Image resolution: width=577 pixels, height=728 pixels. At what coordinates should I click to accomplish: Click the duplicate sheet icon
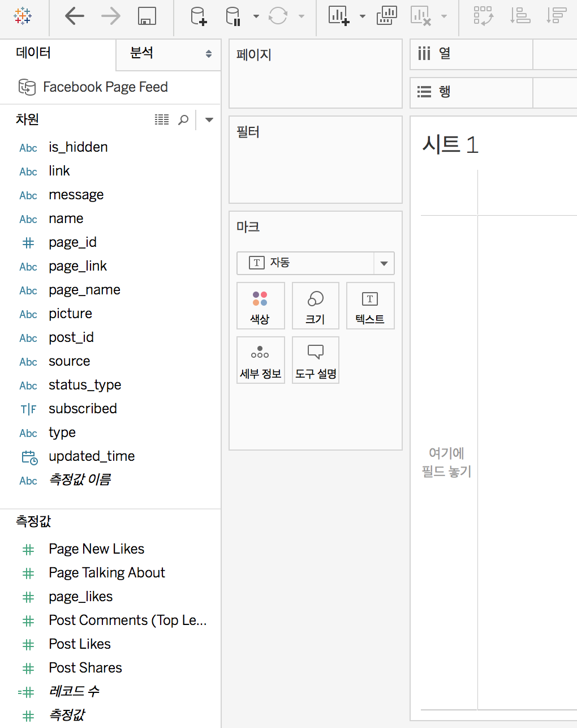(x=387, y=16)
